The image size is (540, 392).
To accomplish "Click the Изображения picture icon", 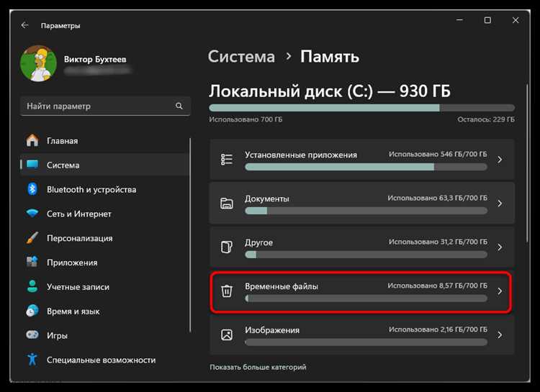I will [x=227, y=334].
